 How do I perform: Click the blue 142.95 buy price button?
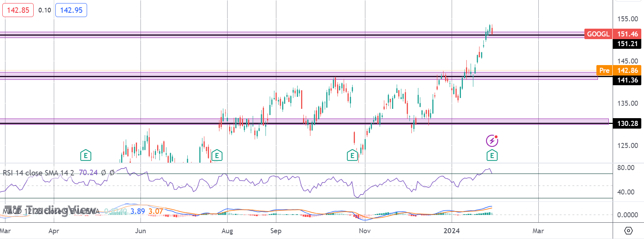click(71, 10)
